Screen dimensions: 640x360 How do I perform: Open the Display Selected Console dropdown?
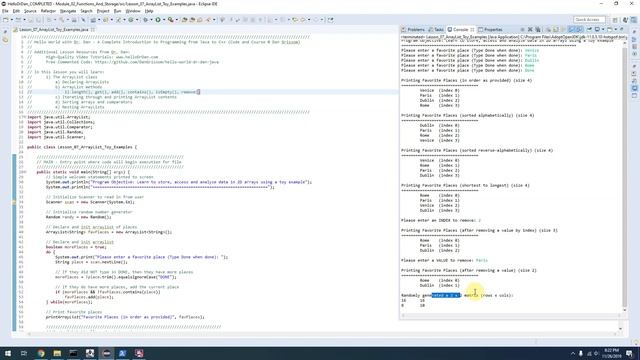click(603, 29)
